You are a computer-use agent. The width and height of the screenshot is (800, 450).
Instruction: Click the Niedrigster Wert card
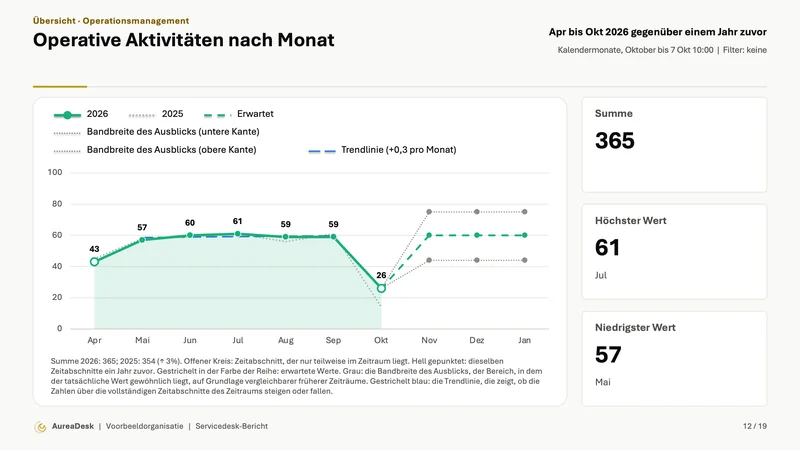click(x=674, y=359)
